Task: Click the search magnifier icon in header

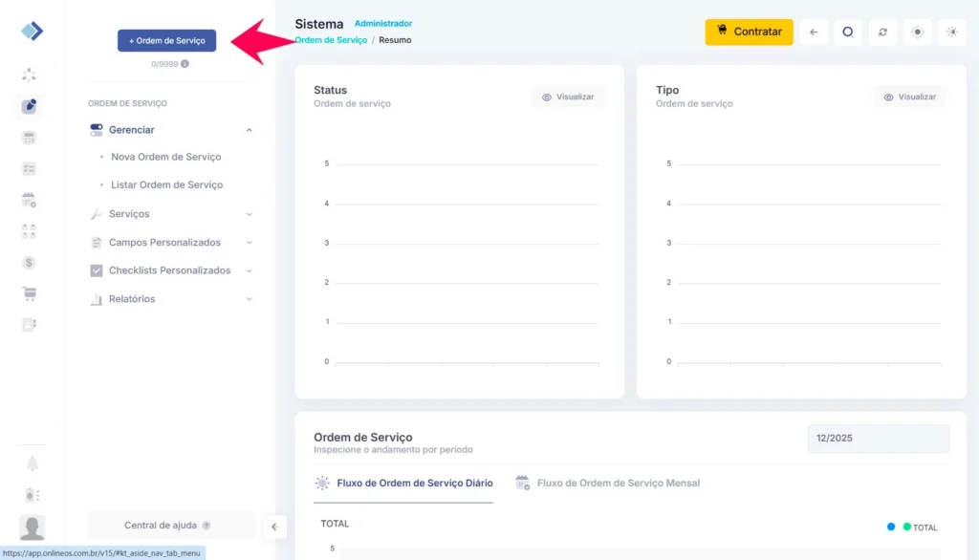Action: [x=847, y=32]
